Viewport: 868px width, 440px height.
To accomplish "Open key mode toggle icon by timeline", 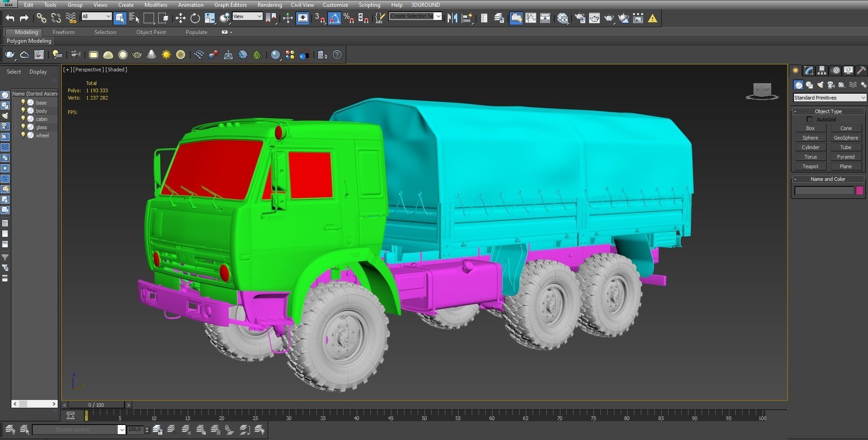I will tap(70, 415).
